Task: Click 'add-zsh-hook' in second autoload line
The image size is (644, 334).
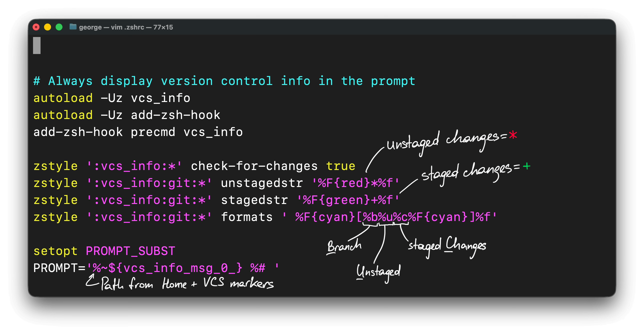Action: (x=175, y=115)
